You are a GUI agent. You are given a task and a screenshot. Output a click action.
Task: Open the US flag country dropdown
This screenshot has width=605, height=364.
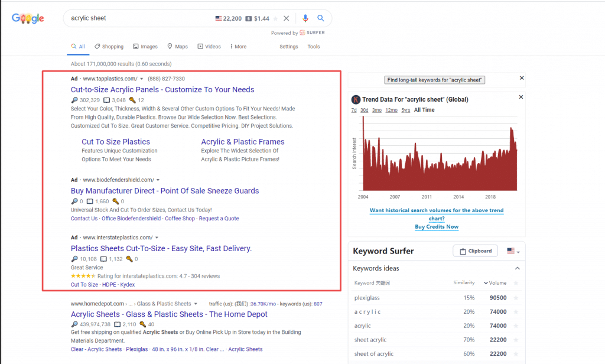(513, 251)
